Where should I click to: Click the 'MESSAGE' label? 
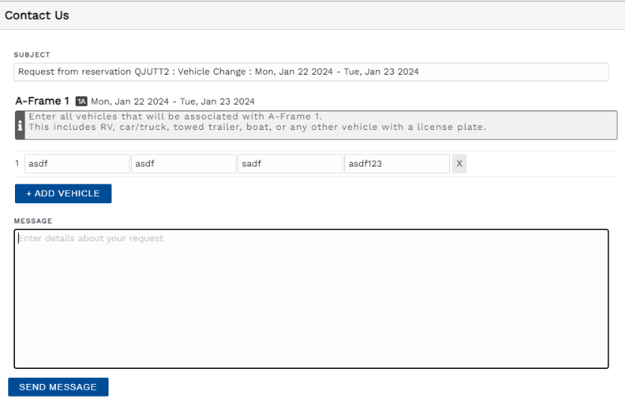click(x=33, y=221)
